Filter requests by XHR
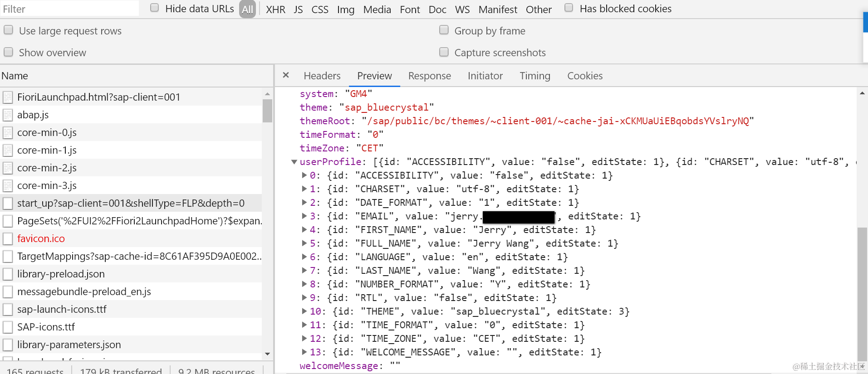Image resolution: width=868 pixels, height=374 pixels. (275, 10)
